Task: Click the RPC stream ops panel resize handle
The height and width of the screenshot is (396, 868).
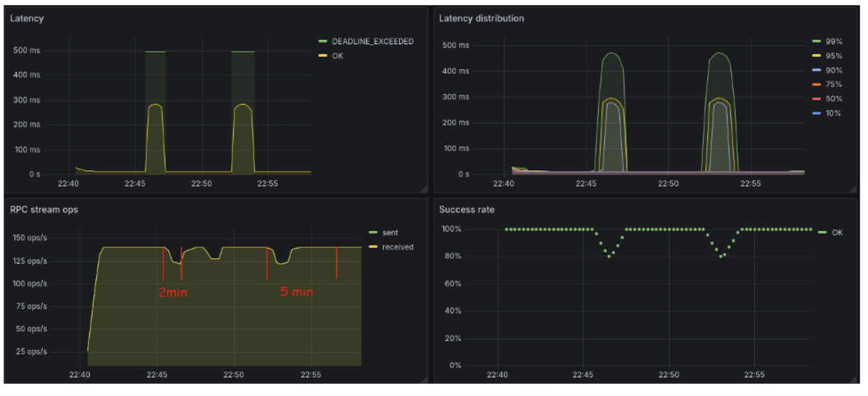Action: [x=424, y=380]
